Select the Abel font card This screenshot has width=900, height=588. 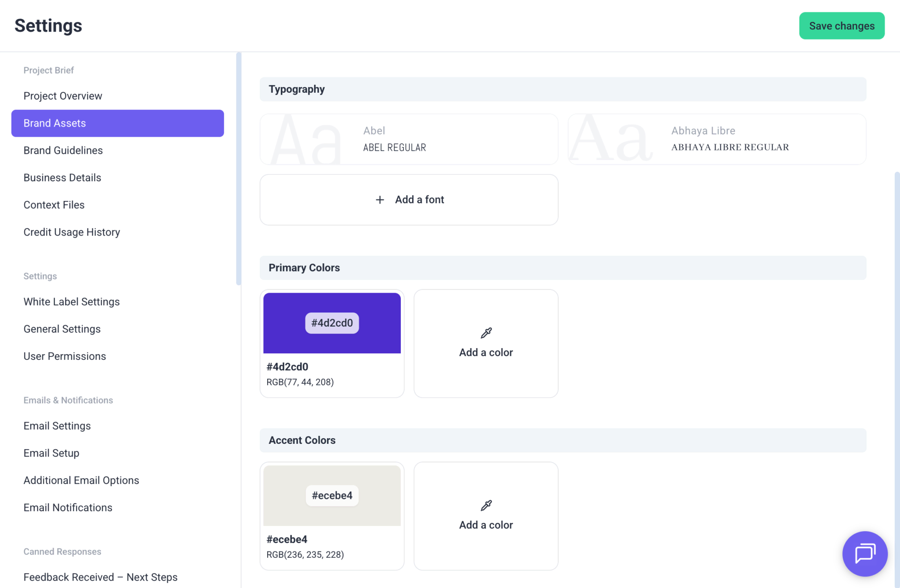click(409, 139)
